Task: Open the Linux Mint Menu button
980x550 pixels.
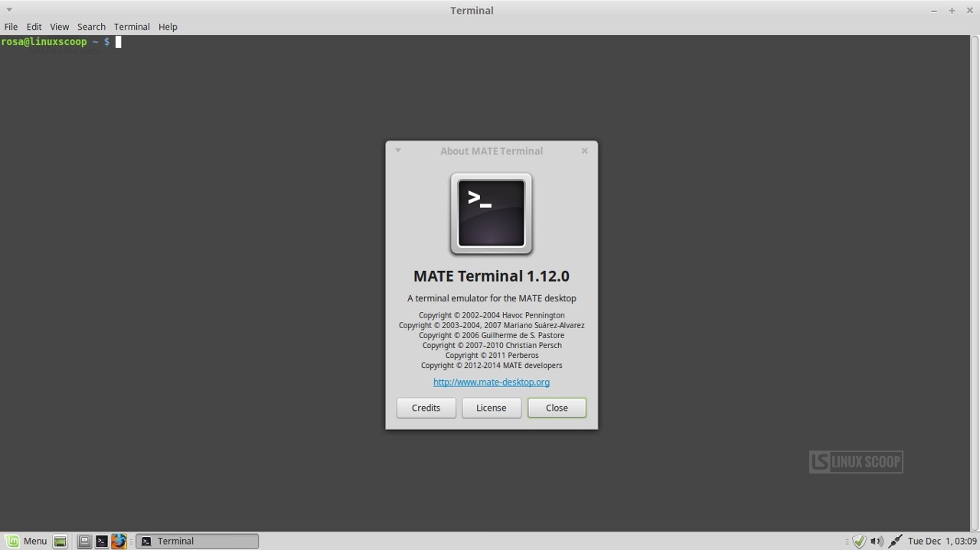Action: tap(26, 541)
